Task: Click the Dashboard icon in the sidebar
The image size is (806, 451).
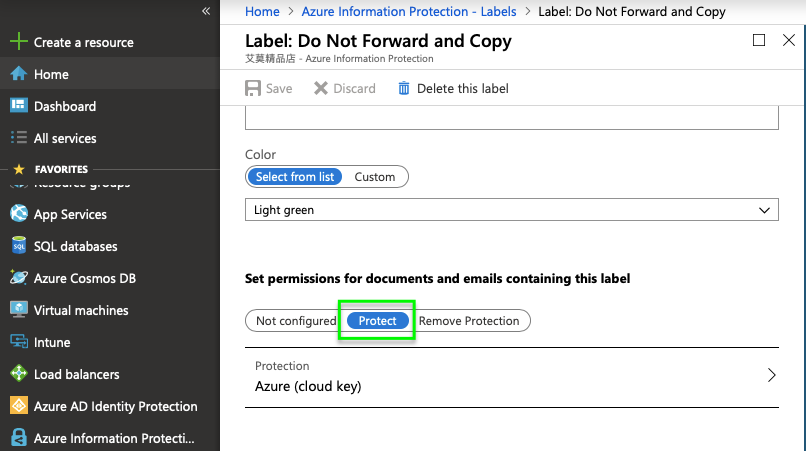Action: coord(19,105)
